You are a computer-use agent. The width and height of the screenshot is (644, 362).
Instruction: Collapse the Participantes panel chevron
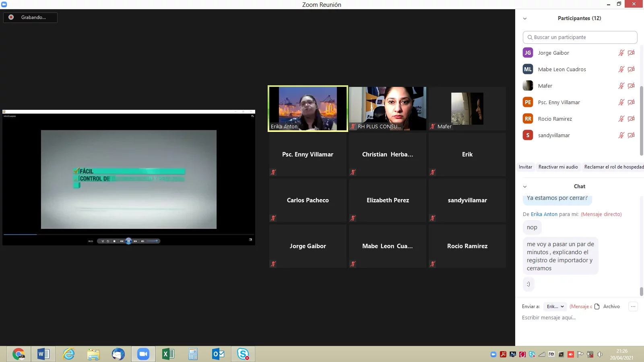[525, 19]
